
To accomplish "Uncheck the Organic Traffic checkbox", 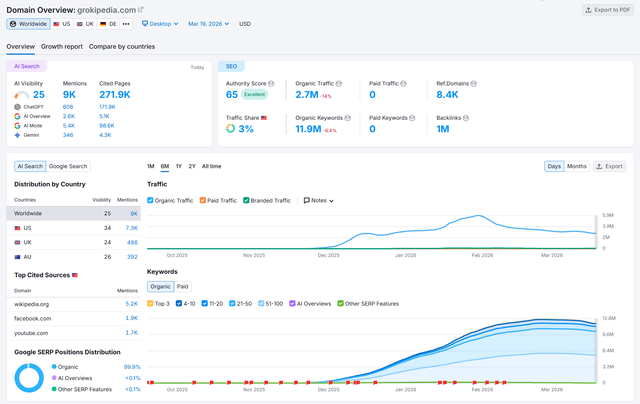I will pyautogui.click(x=151, y=200).
